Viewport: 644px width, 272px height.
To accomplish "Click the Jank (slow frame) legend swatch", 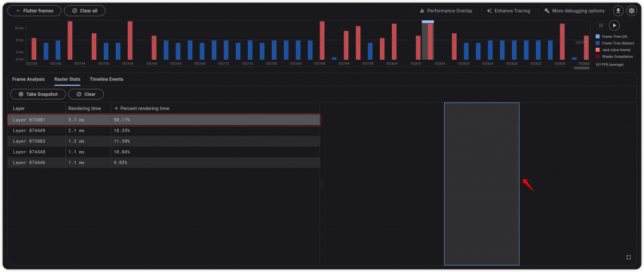I will pos(597,50).
